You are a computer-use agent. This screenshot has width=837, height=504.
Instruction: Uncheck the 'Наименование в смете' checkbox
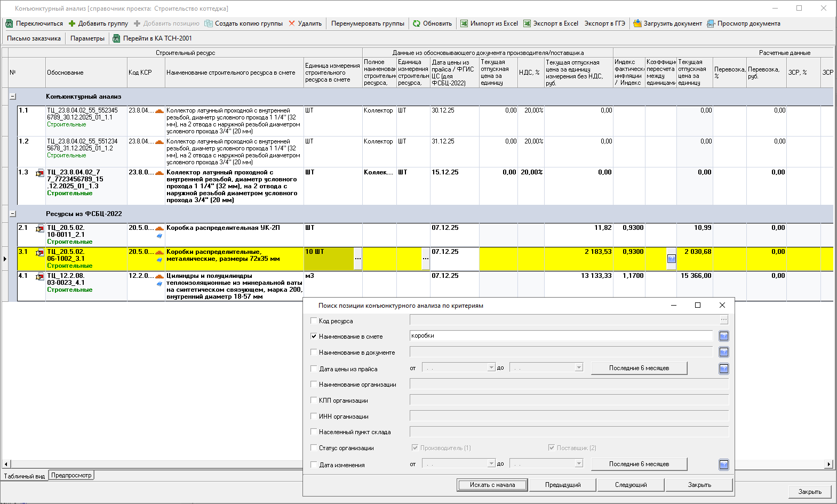(x=314, y=337)
